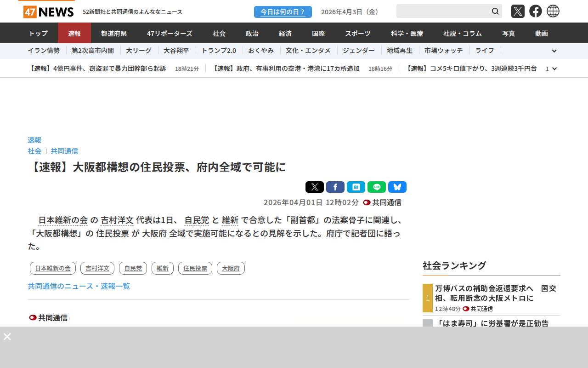Open ranking story about はま寿司 労基署
The image size is (588, 368).
492,323
